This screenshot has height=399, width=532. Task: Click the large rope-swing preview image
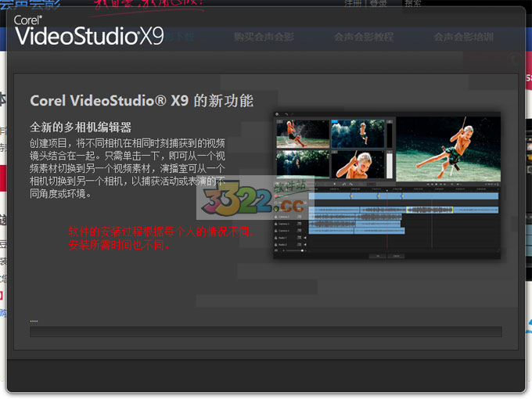click(448, 149)
